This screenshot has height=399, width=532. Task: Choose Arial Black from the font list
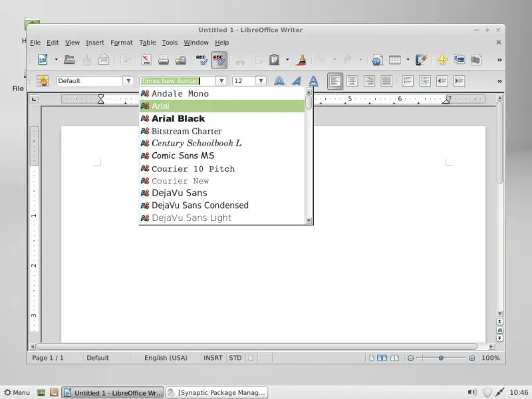(x=222, y=118)
